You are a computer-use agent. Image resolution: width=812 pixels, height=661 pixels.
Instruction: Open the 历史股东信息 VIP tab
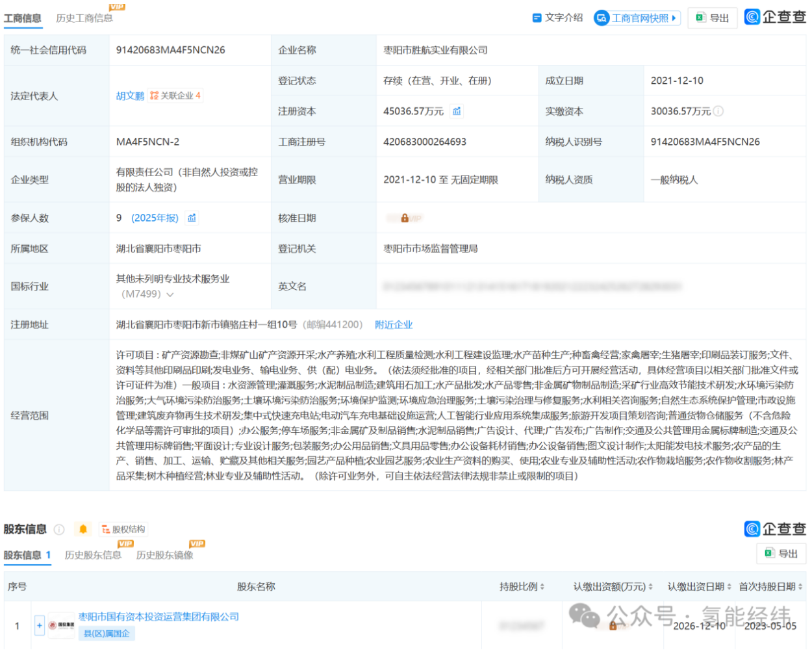pyautogui.click(x=93, y=555)
